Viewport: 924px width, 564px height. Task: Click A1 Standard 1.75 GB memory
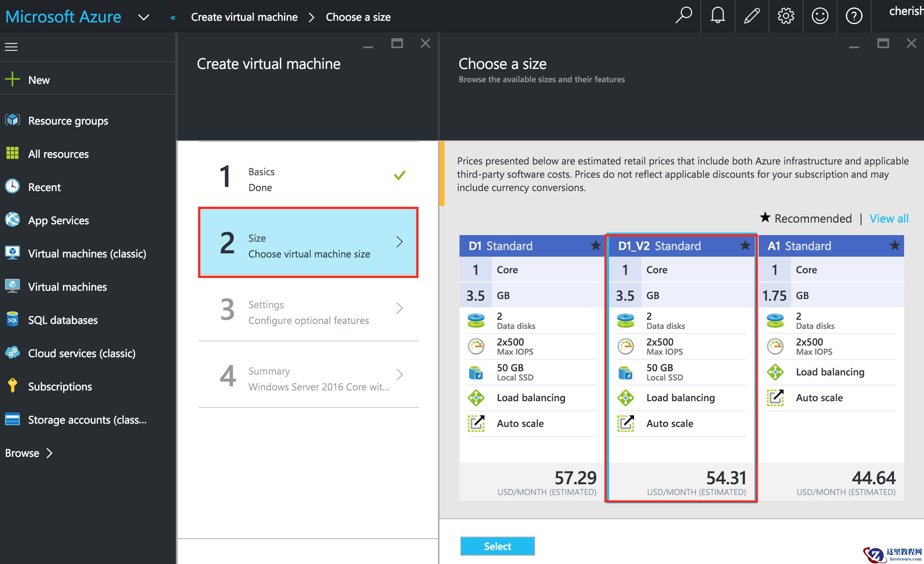click(831, 295)
